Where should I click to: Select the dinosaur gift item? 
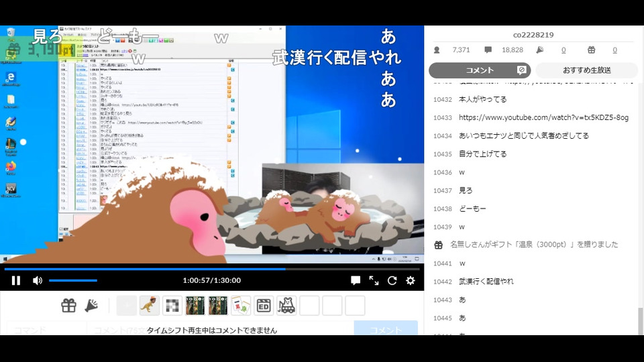[x=150, y=306]
